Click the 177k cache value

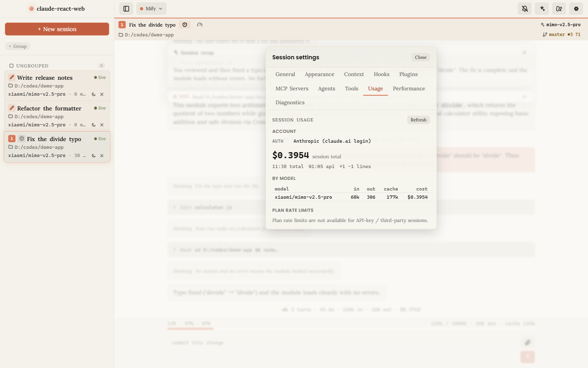pyautogui.click(x=392, y=197)
